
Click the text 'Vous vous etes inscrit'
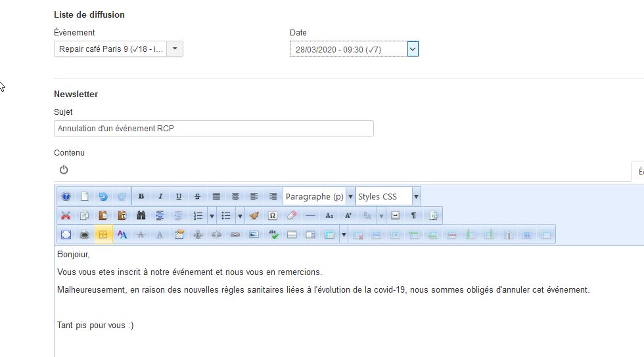point(99,272)
